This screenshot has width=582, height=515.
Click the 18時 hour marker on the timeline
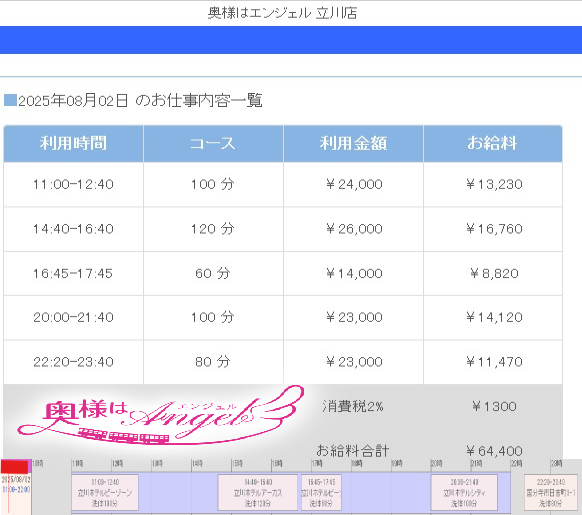(357, 463)
